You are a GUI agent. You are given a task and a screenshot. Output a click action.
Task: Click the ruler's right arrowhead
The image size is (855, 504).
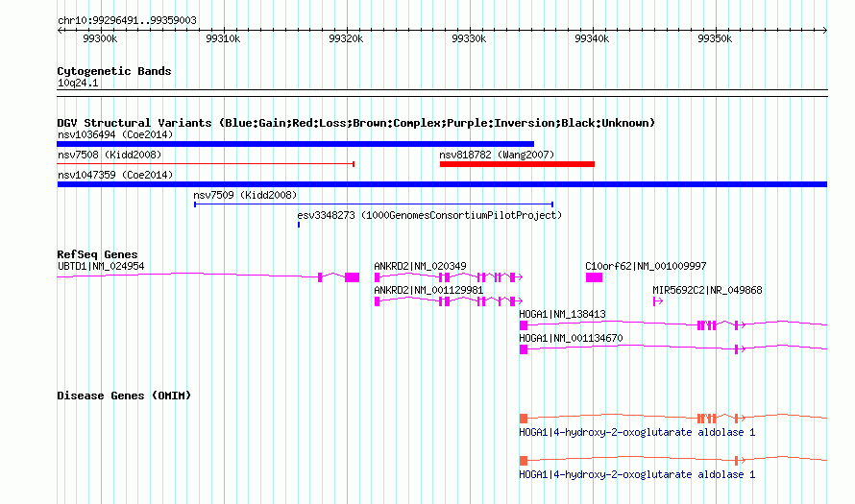tap(824, 31)
